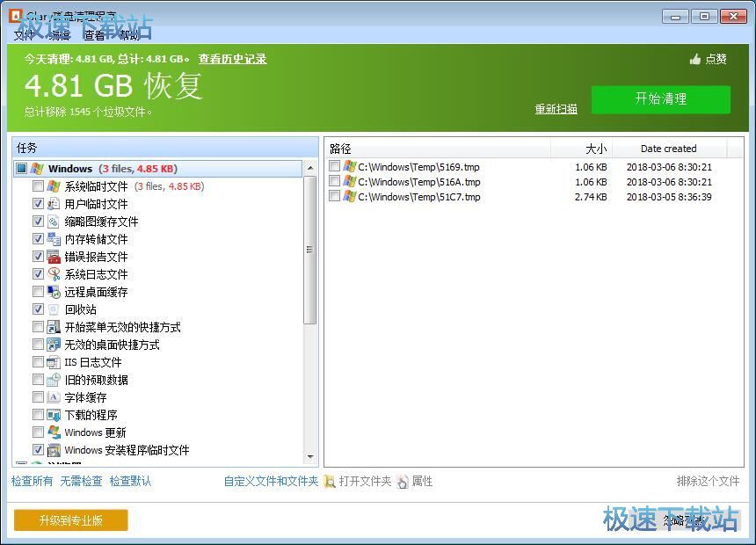Click the 内存转储文件 item icon
This screenshot has width=756, height=545.
pyautogui.click(x=54, y=239)
